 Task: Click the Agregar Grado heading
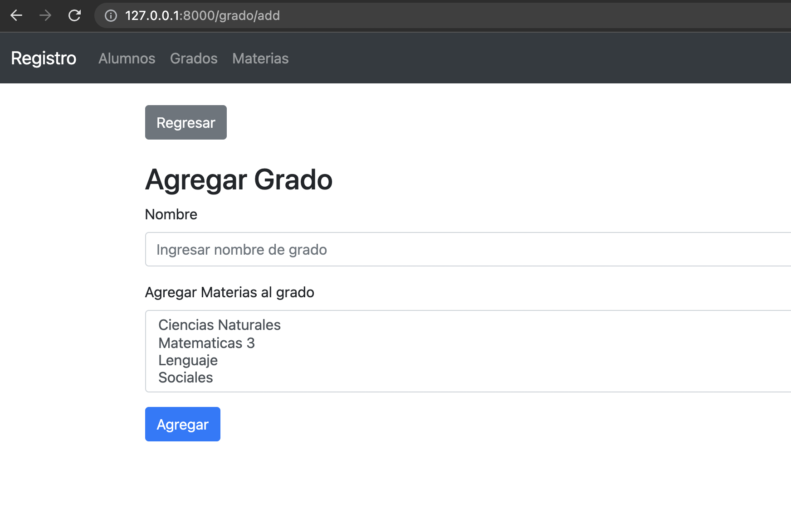(x=239, y=180)
